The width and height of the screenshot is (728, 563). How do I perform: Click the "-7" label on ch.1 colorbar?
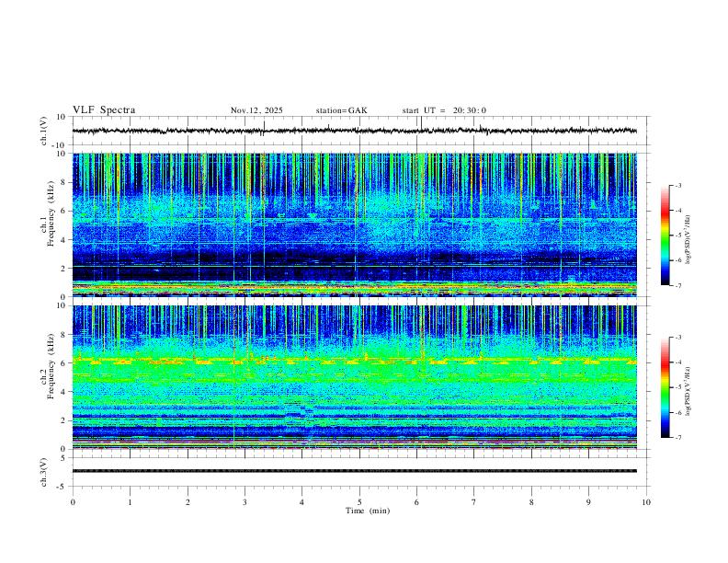pos(677,286)
